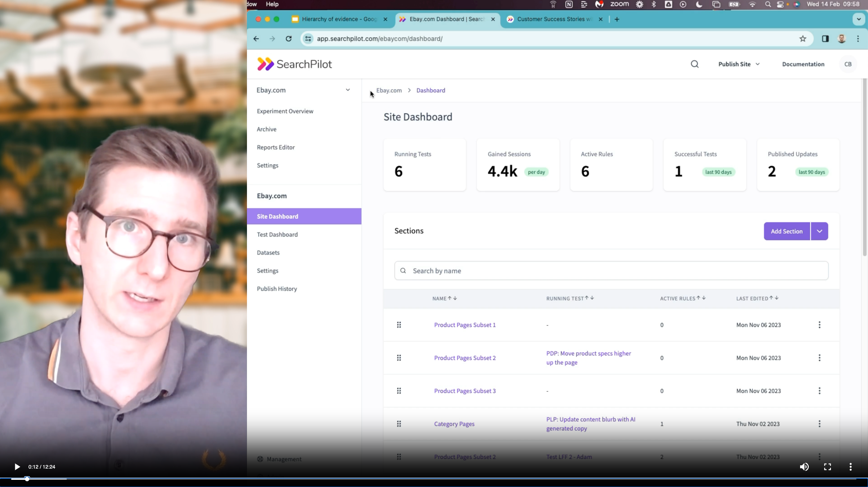Viewport: 868px width, 487px height.
Task: Collapse the Ebay.com site selector chevron
Action: tap(348, 90)
